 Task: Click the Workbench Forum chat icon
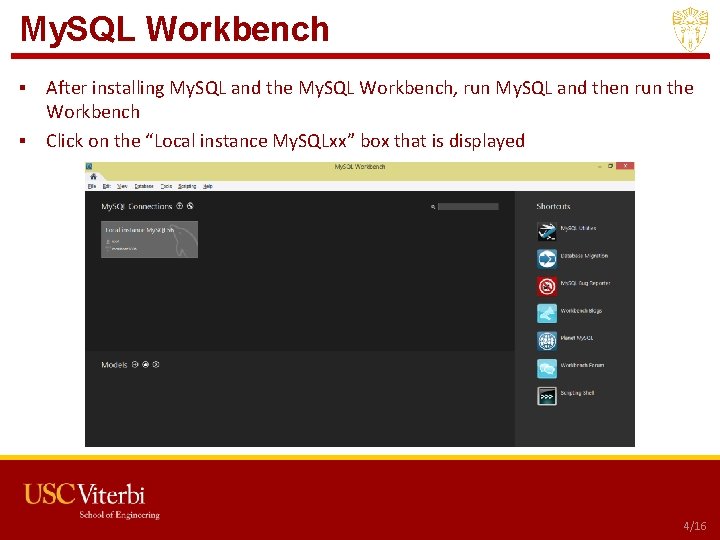[547, 369]
